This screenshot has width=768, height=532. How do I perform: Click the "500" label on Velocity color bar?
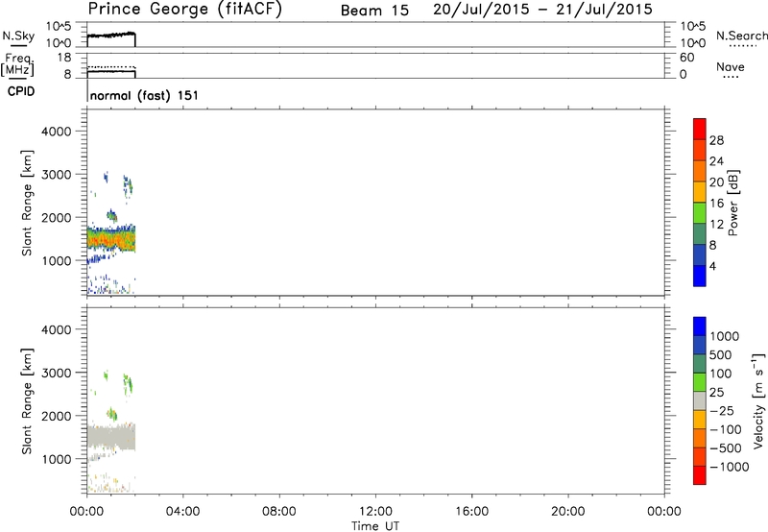point(720,355)
